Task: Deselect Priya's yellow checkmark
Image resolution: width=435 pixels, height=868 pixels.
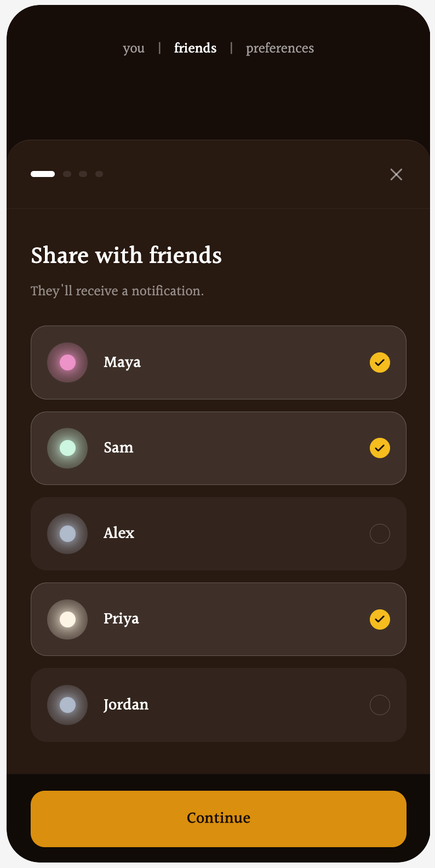Action: pos(380,619)
